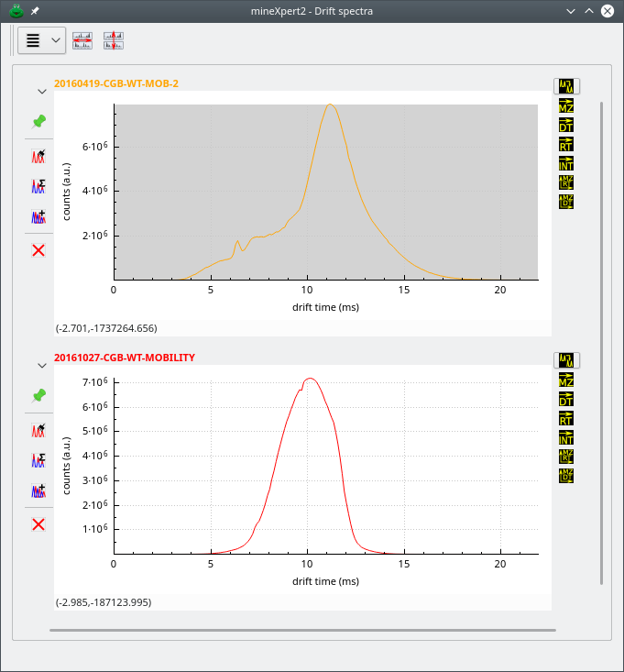The height and width of the screenshot is (672, 624).
Task: Delete the MOBILITY plot using red X
Action: click(x=38, y=524)
